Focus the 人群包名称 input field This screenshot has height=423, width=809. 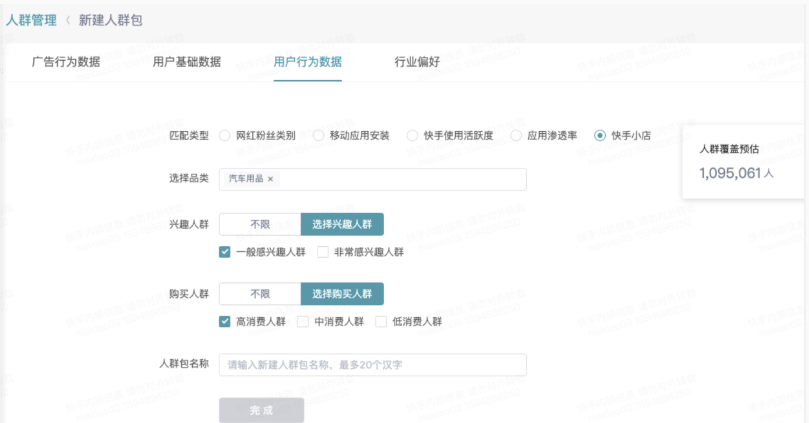(x=373, y=365)
